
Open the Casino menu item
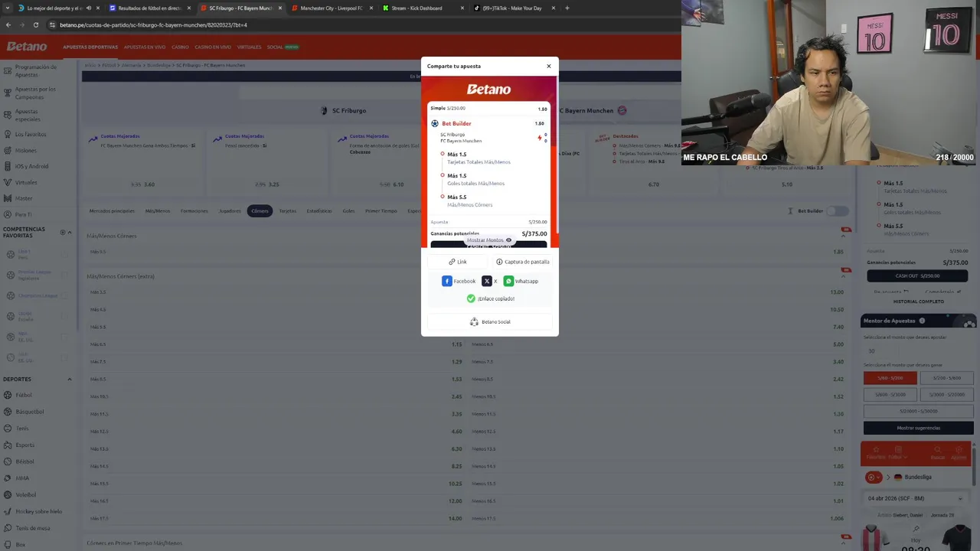tap(180, 47)
